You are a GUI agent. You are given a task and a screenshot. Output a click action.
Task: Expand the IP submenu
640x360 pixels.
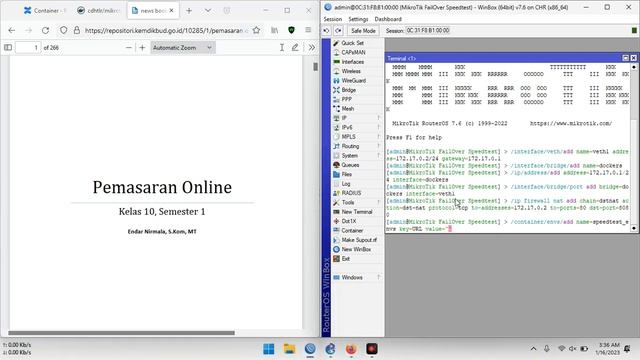click(x=357, y=118)
